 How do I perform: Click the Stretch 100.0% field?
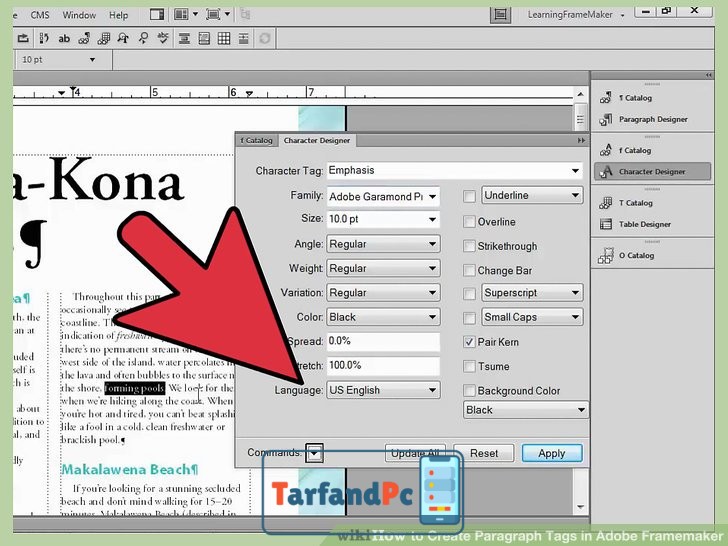tap(383, 365)
